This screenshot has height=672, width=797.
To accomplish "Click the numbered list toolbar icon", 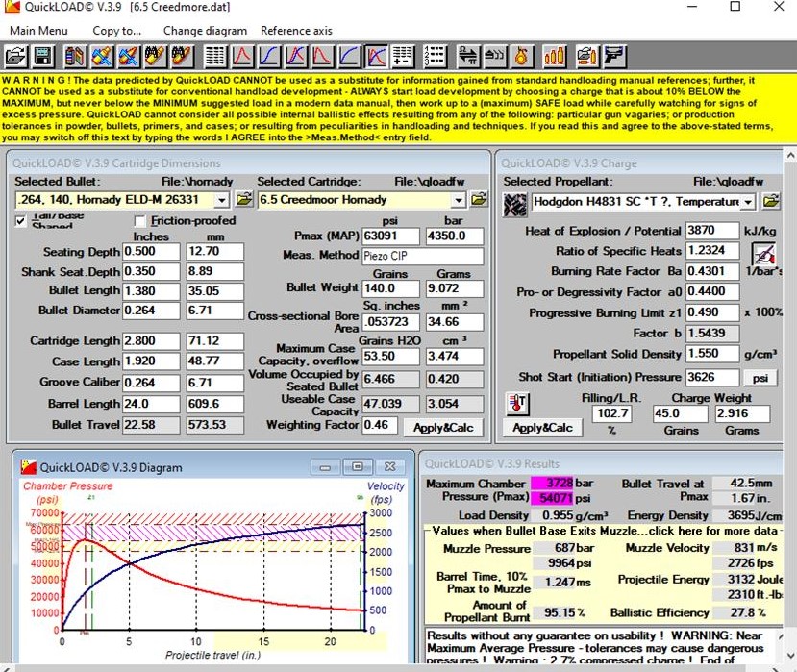I will click(435, 56).
